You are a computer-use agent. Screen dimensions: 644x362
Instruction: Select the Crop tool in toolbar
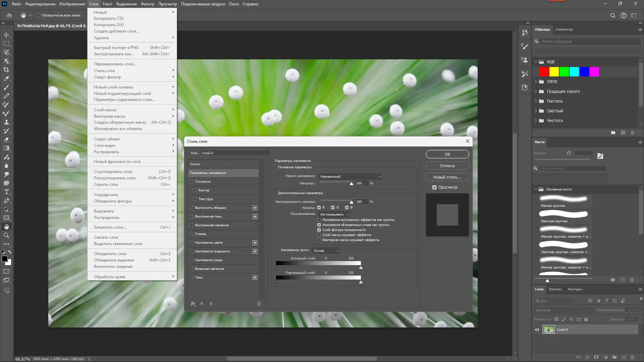coord(6,70)
